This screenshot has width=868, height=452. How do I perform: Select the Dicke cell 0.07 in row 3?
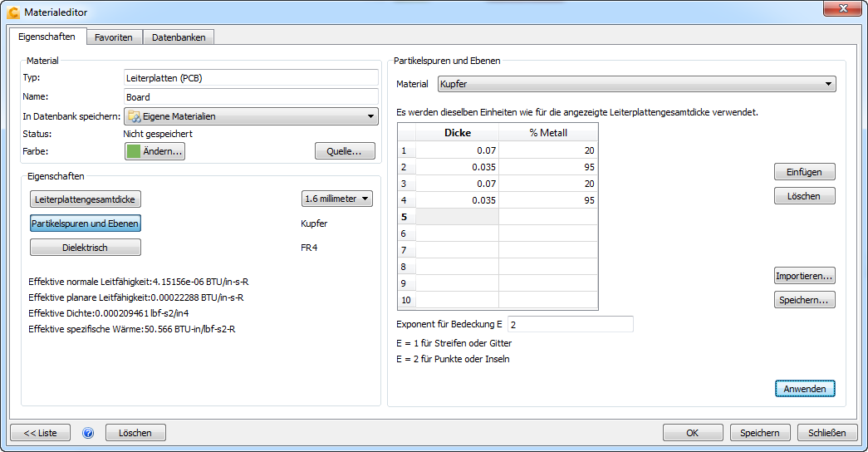click(457, 184)
